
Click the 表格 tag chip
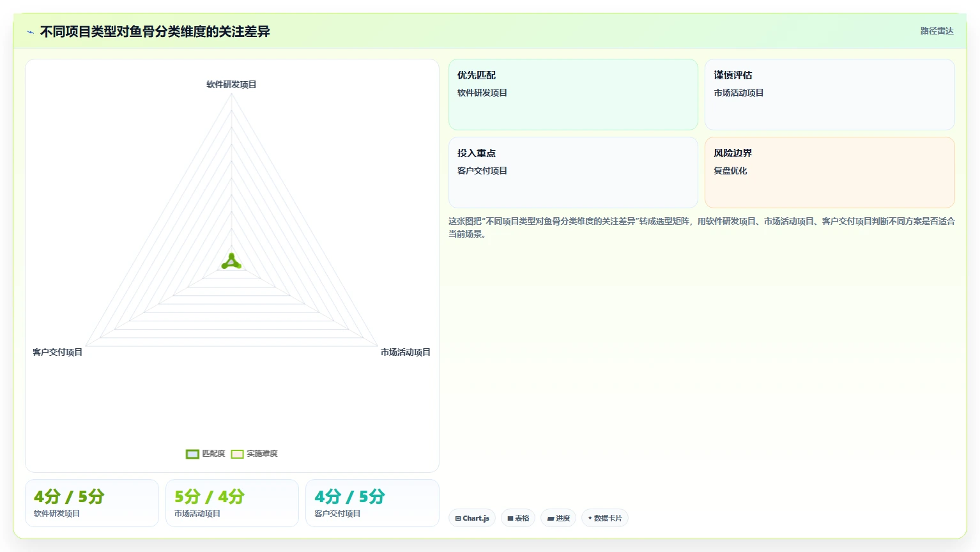(x=518, y=518)
